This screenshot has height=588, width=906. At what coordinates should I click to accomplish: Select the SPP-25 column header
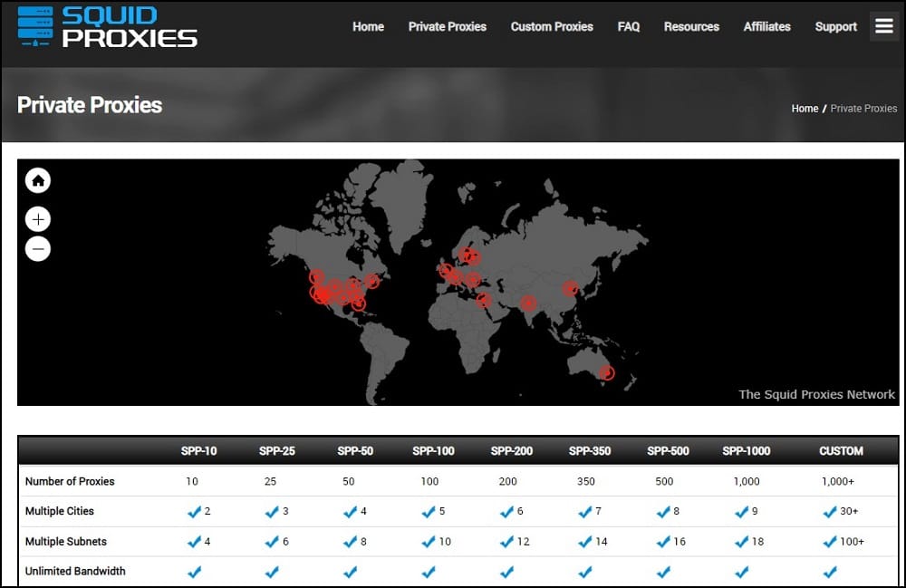point(276,451)
